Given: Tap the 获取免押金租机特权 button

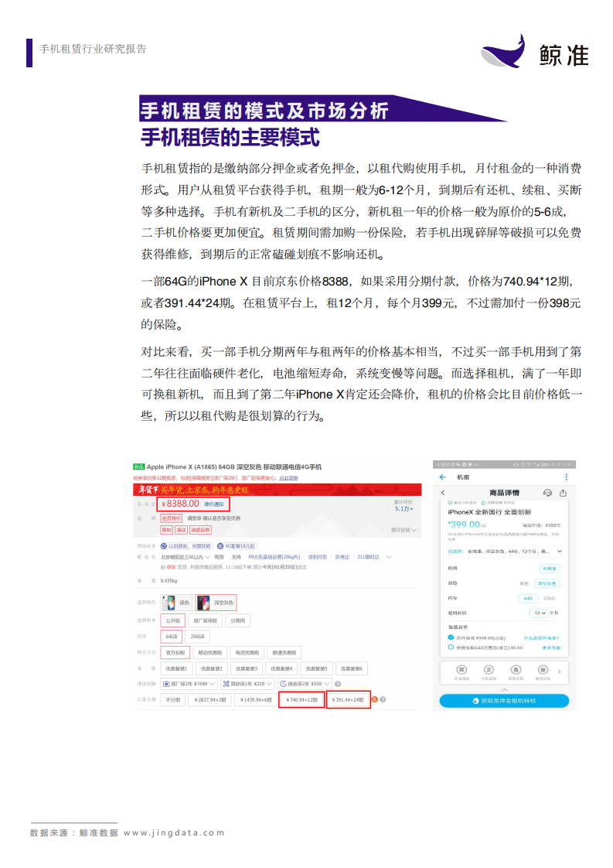Looking at the screenshot, I should click(x=504, y=701).
